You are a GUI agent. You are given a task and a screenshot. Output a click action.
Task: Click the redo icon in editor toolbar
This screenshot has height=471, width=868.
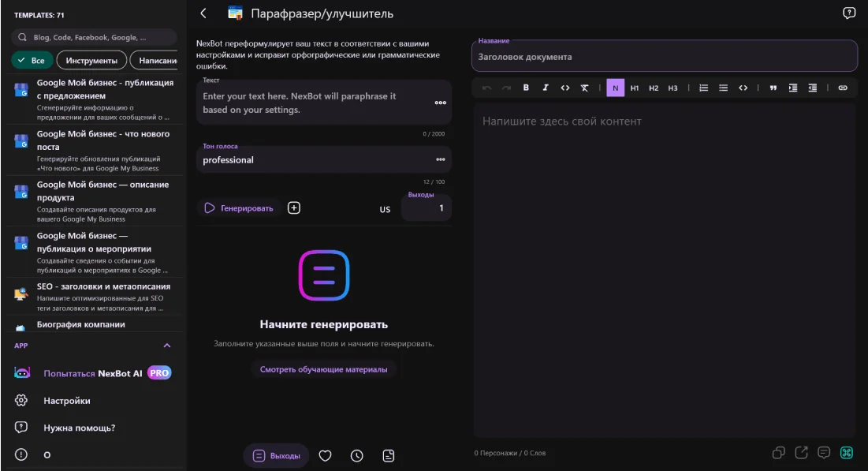click(506, 88)
